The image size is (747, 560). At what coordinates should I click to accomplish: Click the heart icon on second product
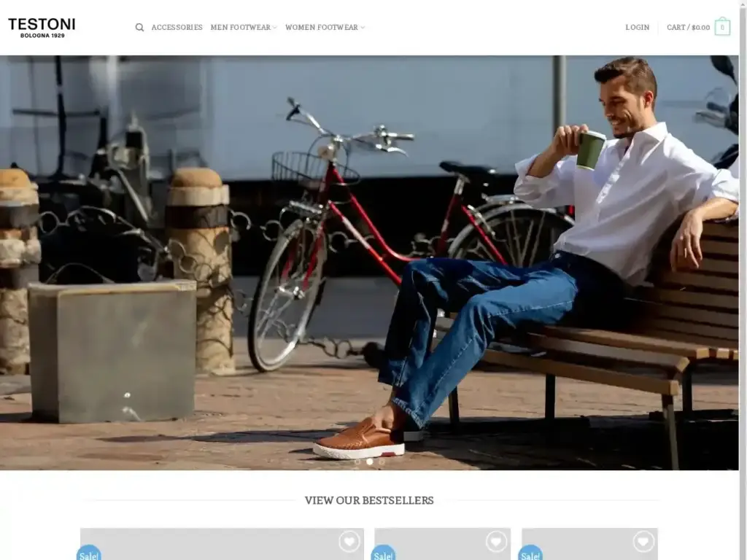496,541
